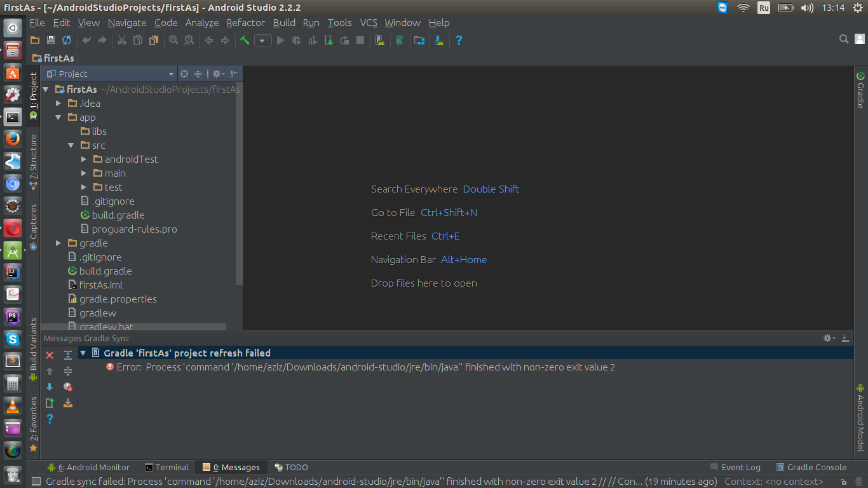The image size is (868, 488).
Task: Click the Copy icon in the toolbar
Action: [x=138, y=40]
